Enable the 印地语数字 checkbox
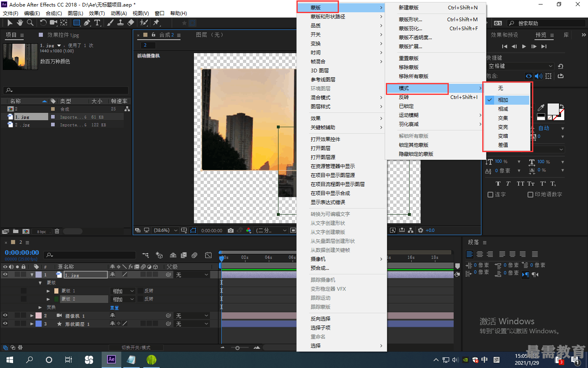This screenshot has width=588, height=368. (x=530, y=195)
